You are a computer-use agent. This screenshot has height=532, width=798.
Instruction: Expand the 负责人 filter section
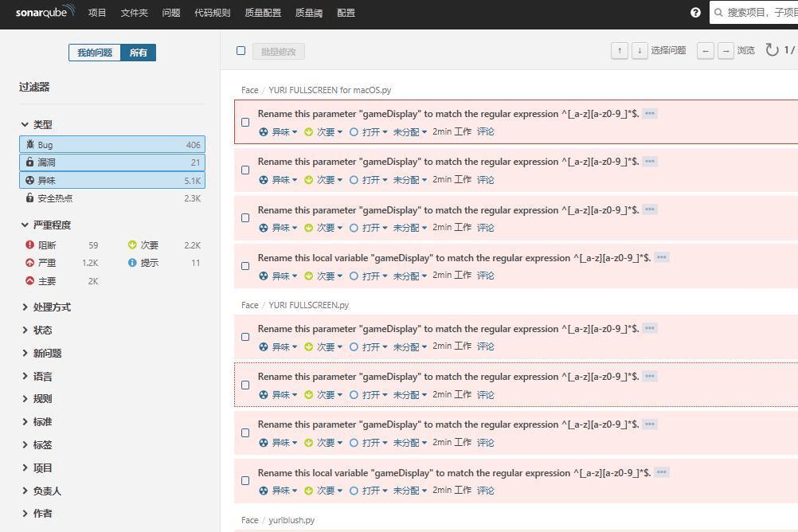point(41,491)
